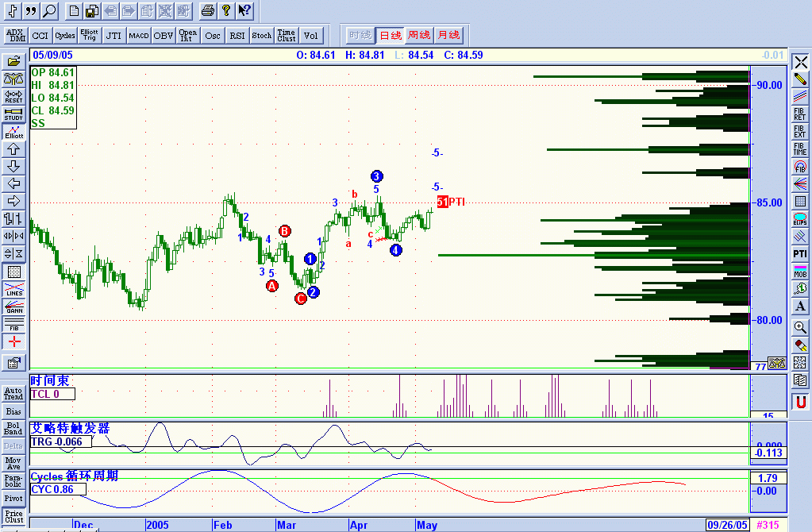Toggle the Stoch indicator button

[x=261, y=35]
